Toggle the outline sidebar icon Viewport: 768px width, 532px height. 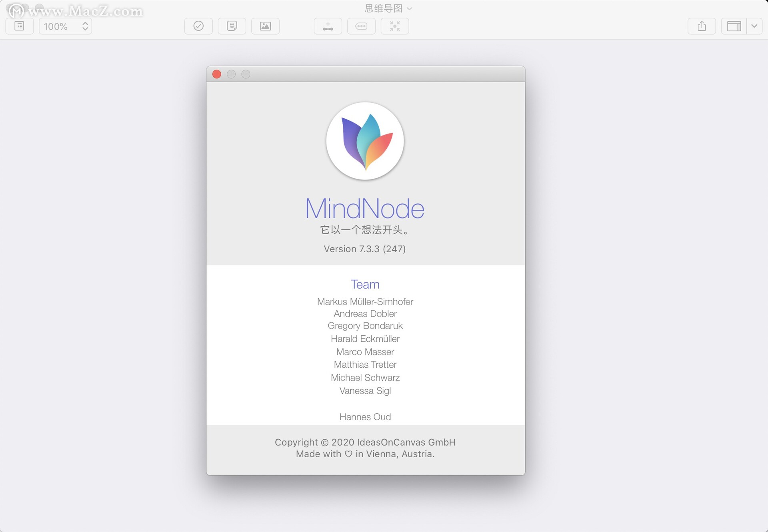19,26
